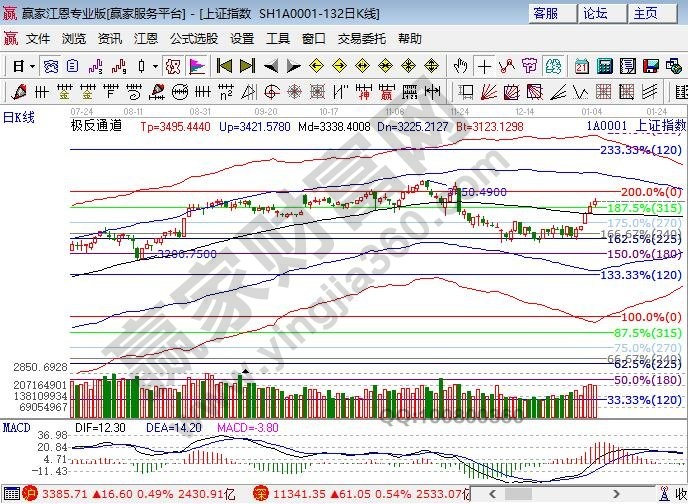Image resolution: width=688 pixels, height=504 pixels.
Task: Click the 论坛 button
Action: coord(596,13)
